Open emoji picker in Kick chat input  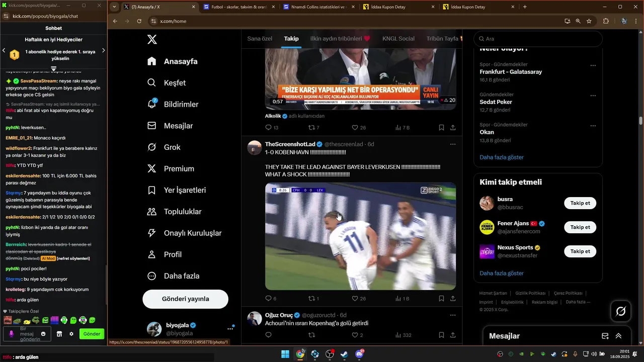coord(44,334)
